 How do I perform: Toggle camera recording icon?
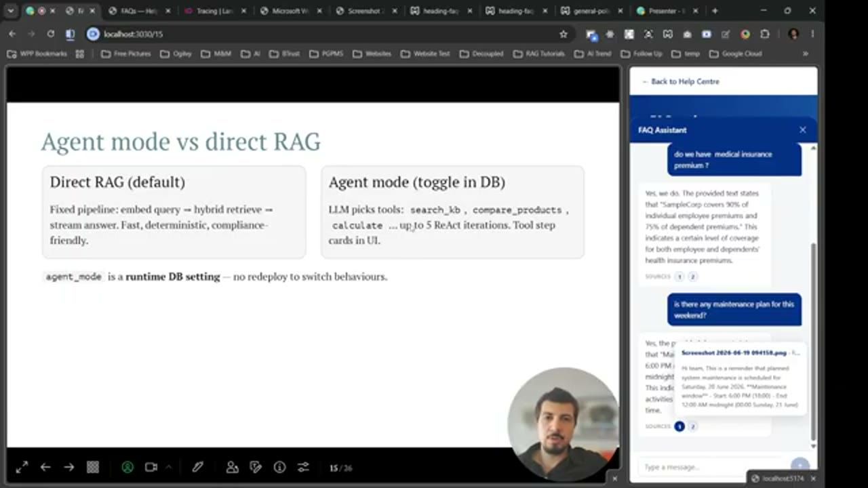[x=151, y=467]
